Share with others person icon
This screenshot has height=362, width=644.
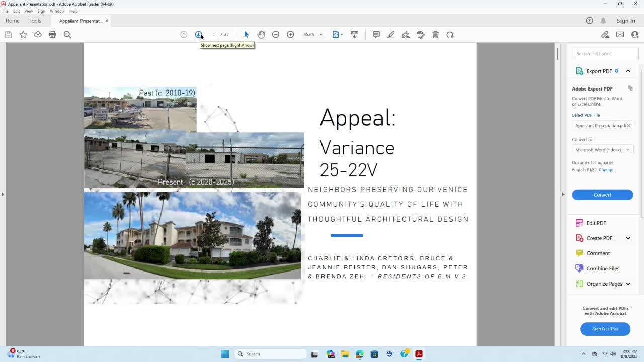pos(634,34)
